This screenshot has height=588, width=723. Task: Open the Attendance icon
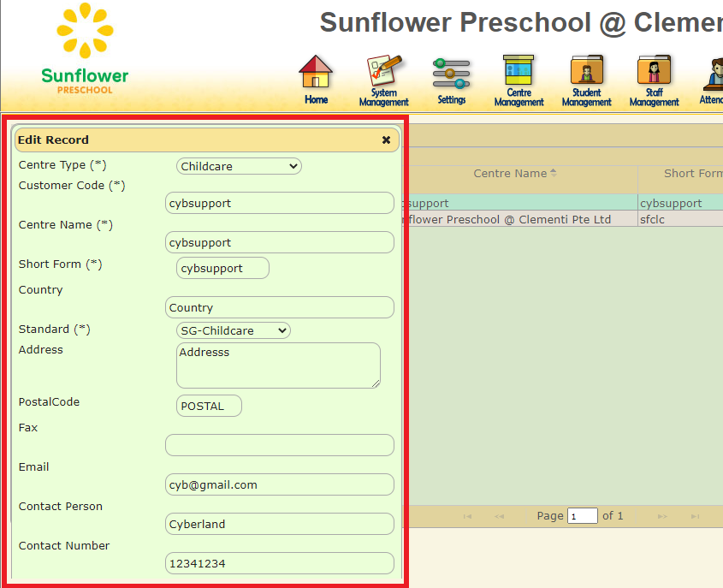713,80
